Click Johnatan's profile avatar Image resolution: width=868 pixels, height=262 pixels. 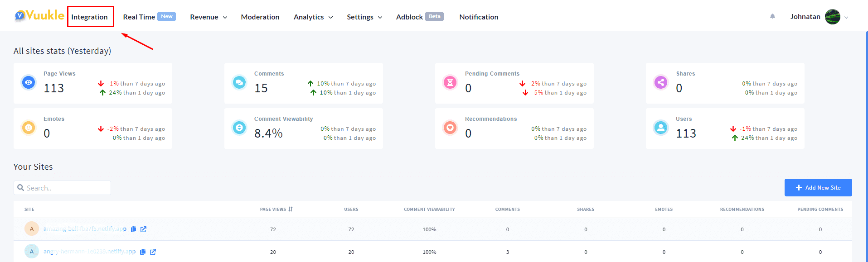[x=833, y=17]
